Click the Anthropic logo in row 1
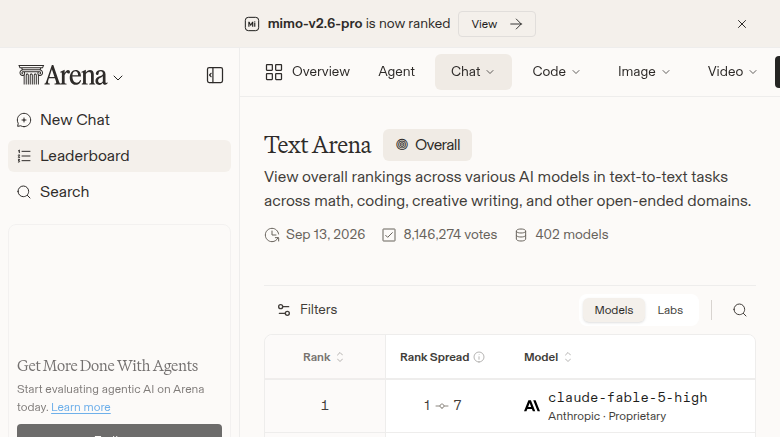 532,406
